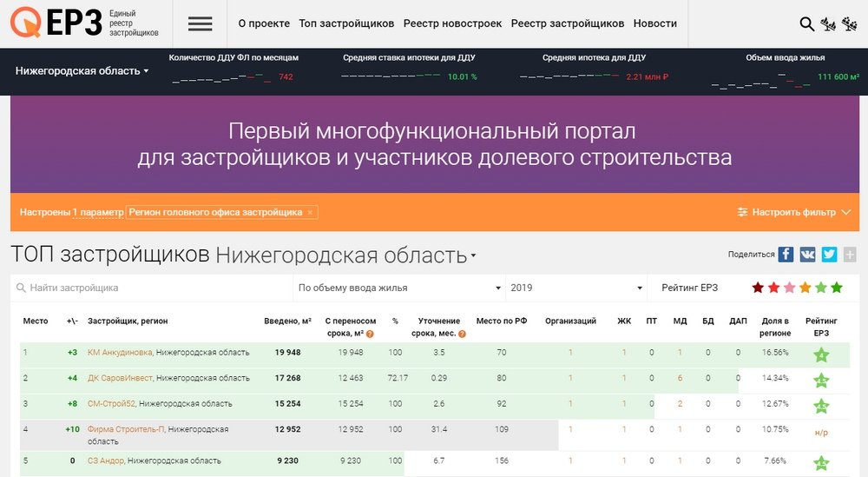This screenshot has height=477, width=868.
Task: Click the purple portal banner
Action: pos(435,144)
